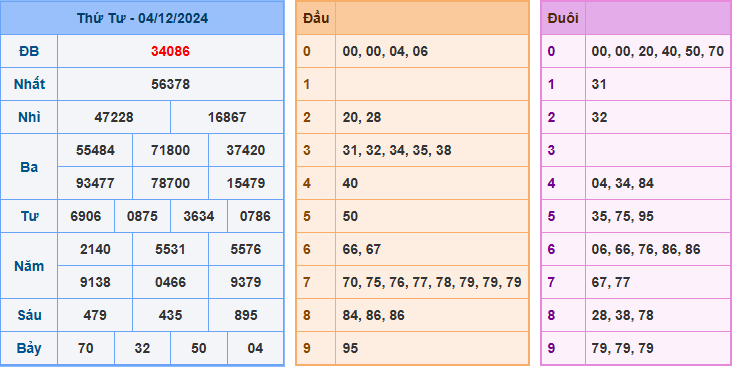
Task: Select Đầu values 31, 32, 34, 35, 38
Action: coord(397,150)
